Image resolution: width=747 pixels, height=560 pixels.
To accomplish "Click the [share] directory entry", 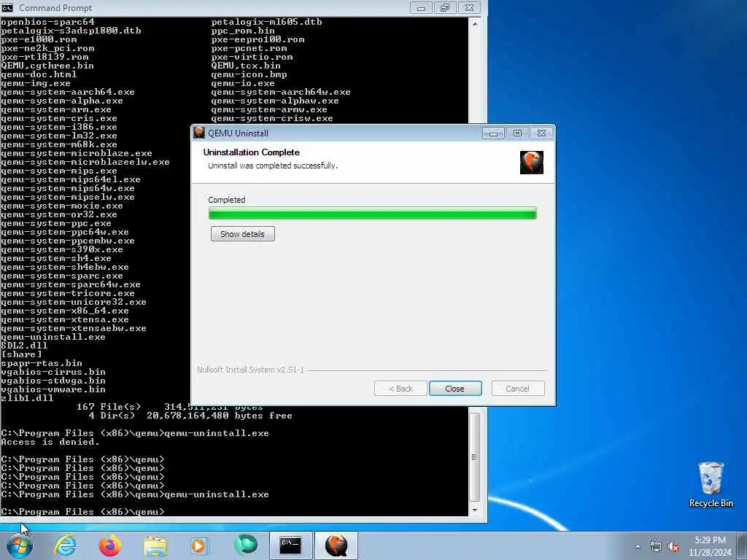I will pyautogui.click(x=21, y=355).
